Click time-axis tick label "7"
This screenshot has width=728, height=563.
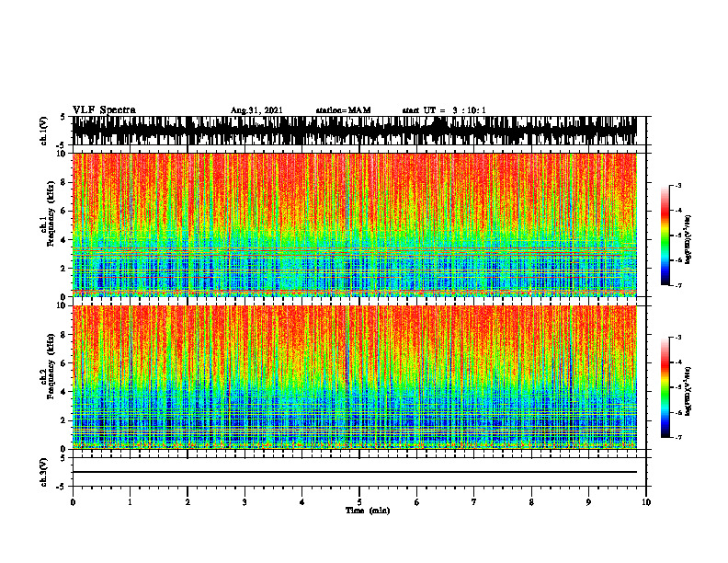pos(474,502)
